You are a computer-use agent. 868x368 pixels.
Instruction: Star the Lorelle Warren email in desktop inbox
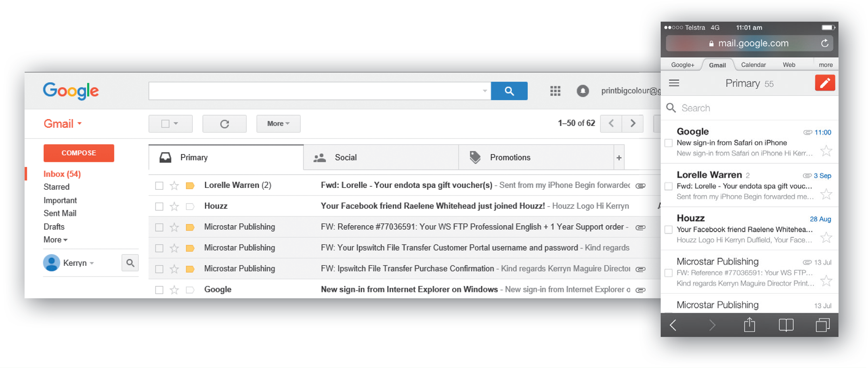[174, 185]
